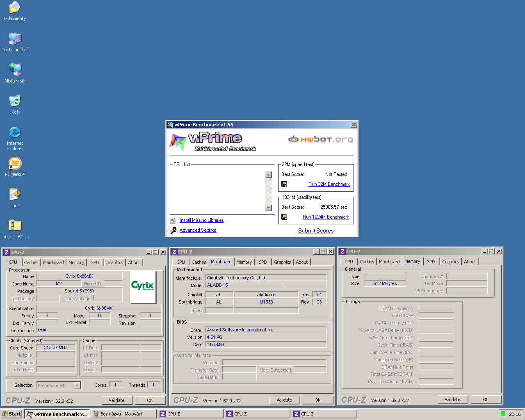Click Submit Scores link
Image resolution: width=525 pixels, height=420 pixels.
[x=316, y=231]
